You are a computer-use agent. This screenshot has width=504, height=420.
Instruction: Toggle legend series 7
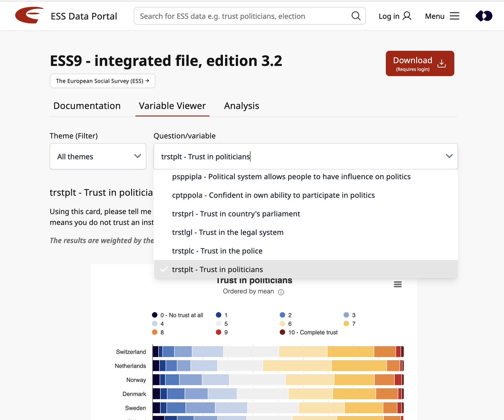pyautogui.click(x=349, y=324)
